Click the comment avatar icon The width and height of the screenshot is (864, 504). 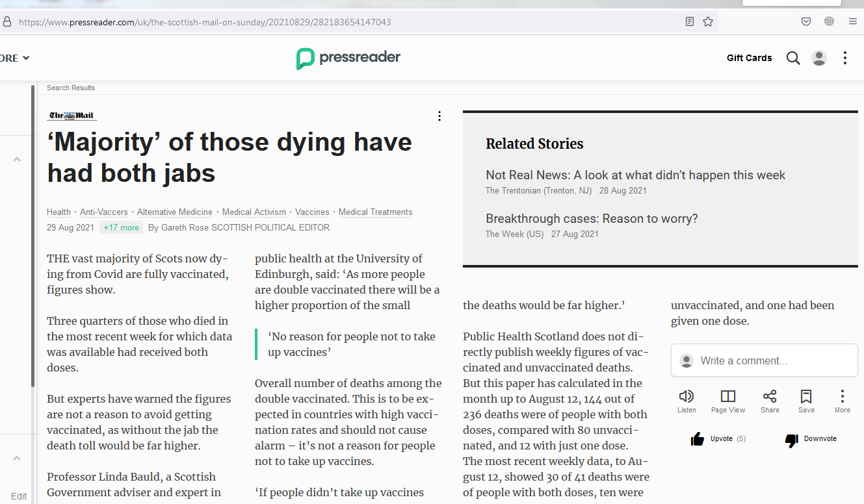(686, 360)
